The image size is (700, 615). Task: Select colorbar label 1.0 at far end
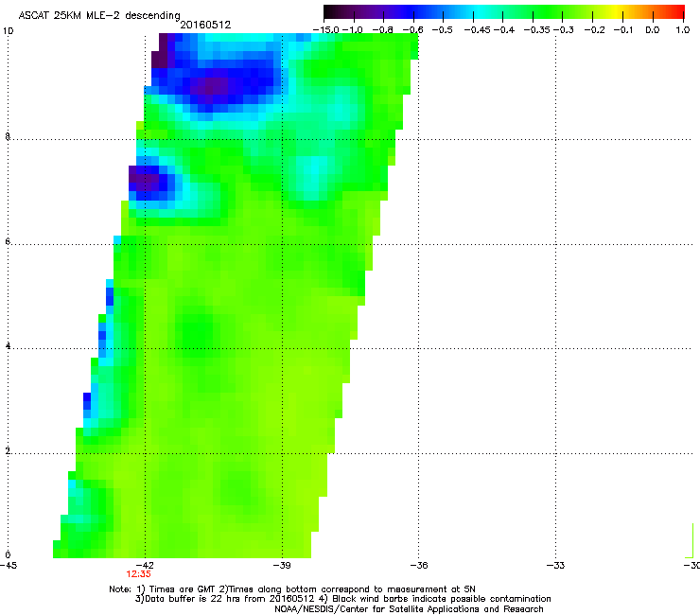(683, 30)
